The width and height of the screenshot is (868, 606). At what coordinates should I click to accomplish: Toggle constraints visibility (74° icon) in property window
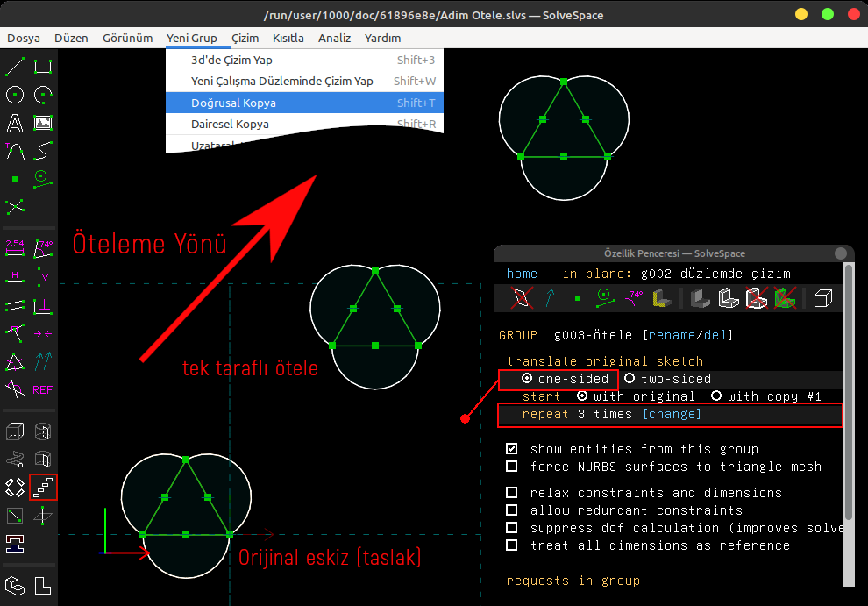(633, 298)
